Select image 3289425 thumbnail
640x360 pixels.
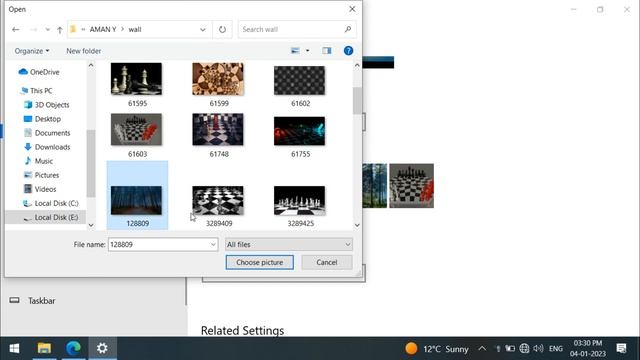(300, 200)
